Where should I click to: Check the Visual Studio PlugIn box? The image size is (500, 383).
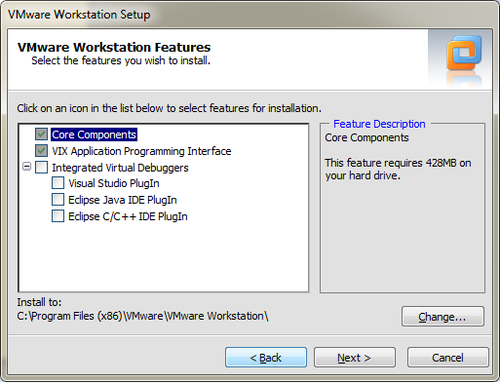pos(58,183)
